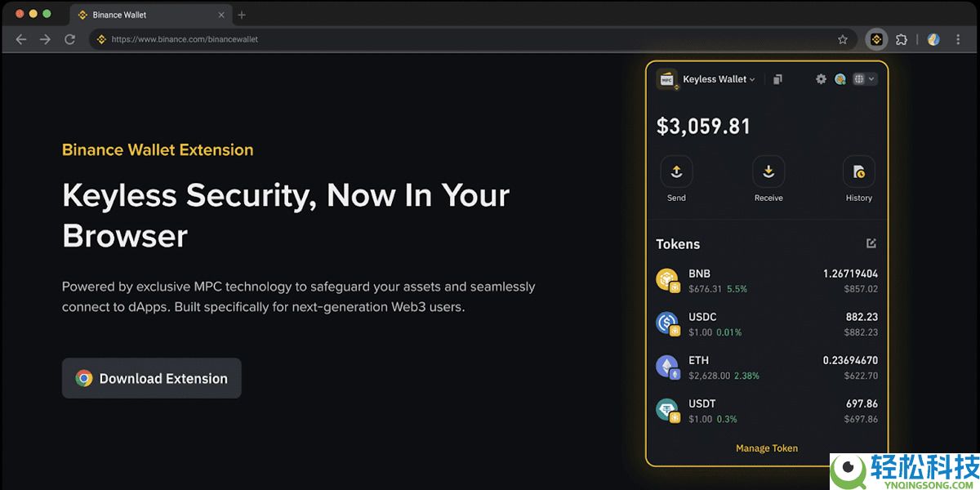Click the Manage Token link
This screenshot has height=490, width=980.
767,448
